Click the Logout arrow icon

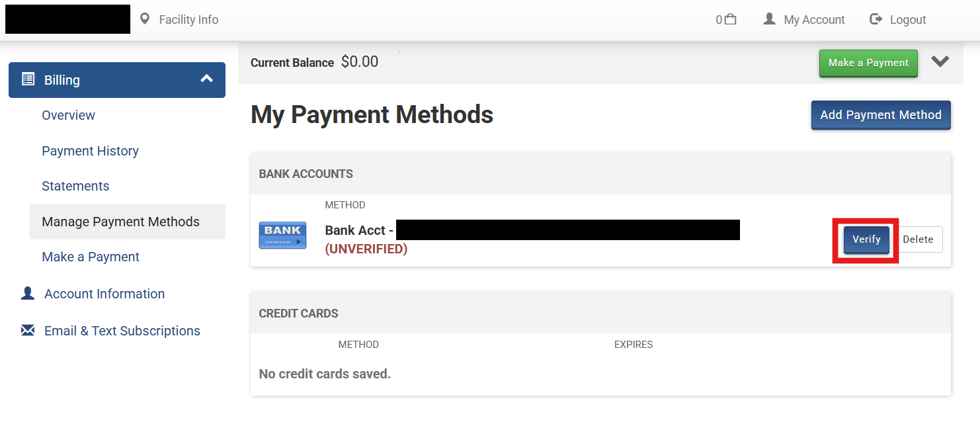tap(876, 19)
